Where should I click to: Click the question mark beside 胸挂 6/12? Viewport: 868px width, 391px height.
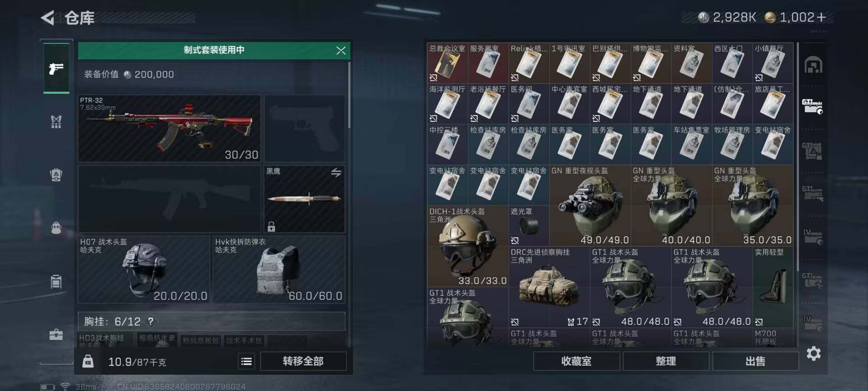(x=151, y=321)
